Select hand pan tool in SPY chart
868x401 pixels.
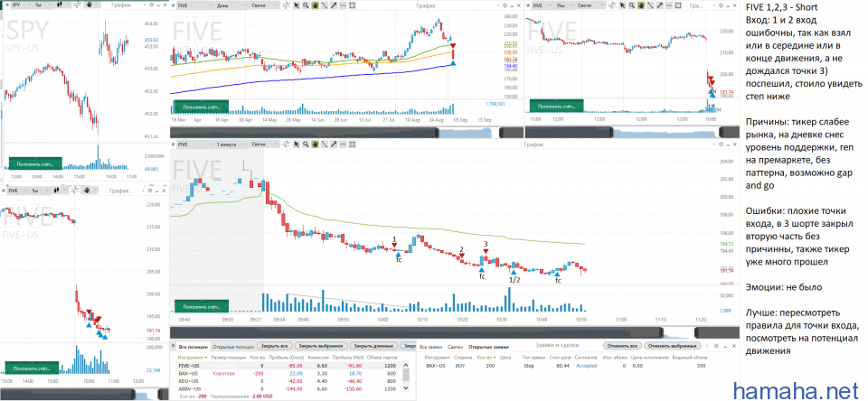[90, 5]
